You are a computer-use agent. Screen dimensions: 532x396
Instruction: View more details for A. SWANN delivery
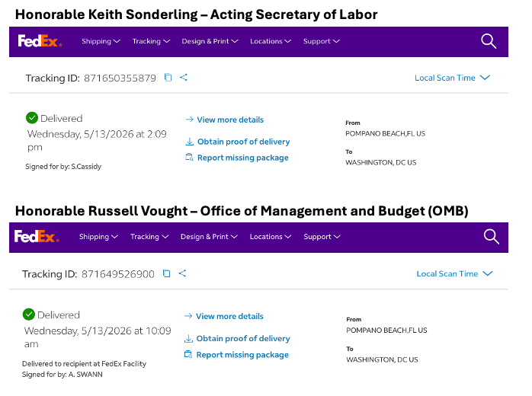(229, 316)
